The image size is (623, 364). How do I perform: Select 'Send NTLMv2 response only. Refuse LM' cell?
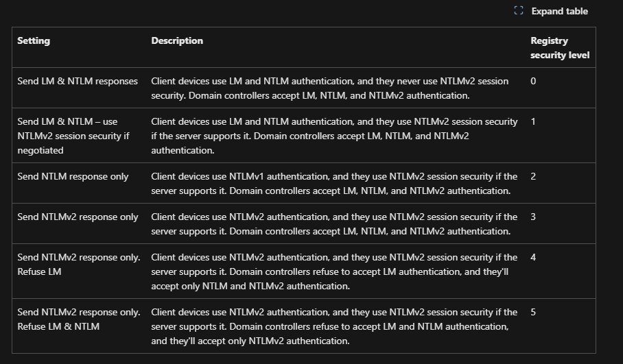point(78,264)
